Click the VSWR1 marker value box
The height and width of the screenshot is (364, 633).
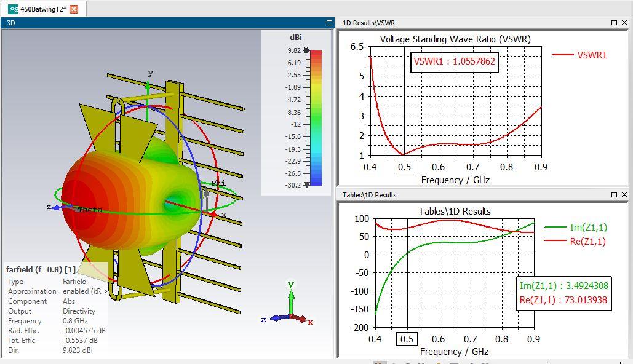click(x=455, y=61)
